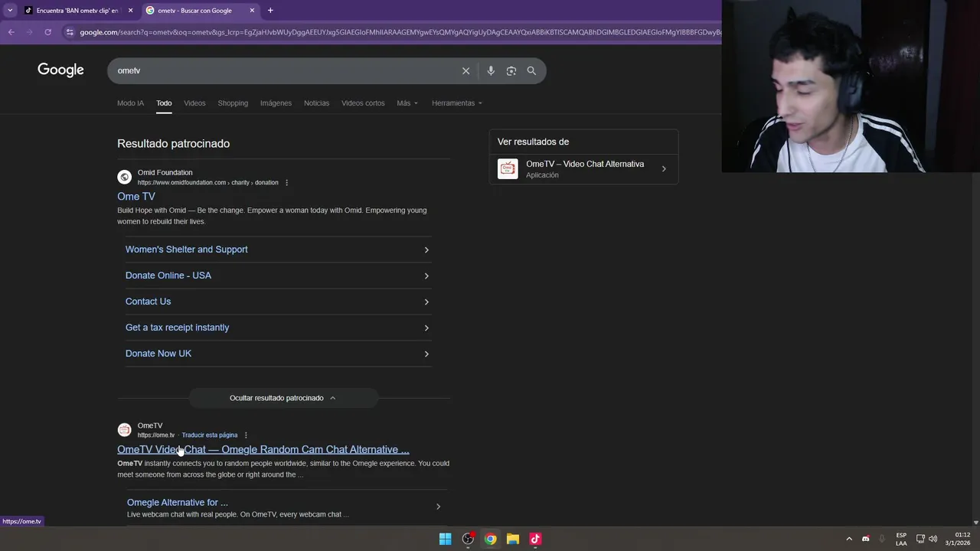Collapse with 'Ocultar resultado patrocinado' button
The width and height of the screenshot is (980, 551).
283,398
